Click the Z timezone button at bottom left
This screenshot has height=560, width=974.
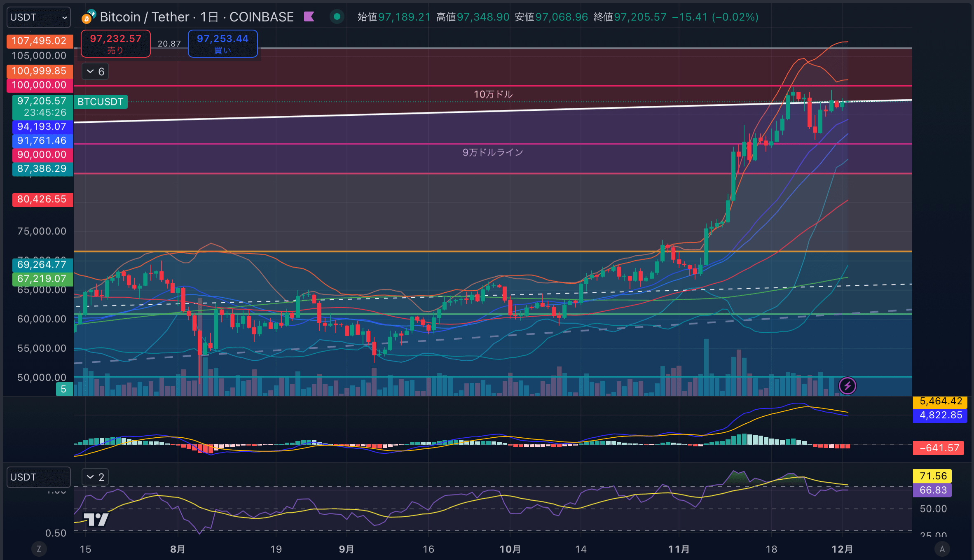point(39,549)
